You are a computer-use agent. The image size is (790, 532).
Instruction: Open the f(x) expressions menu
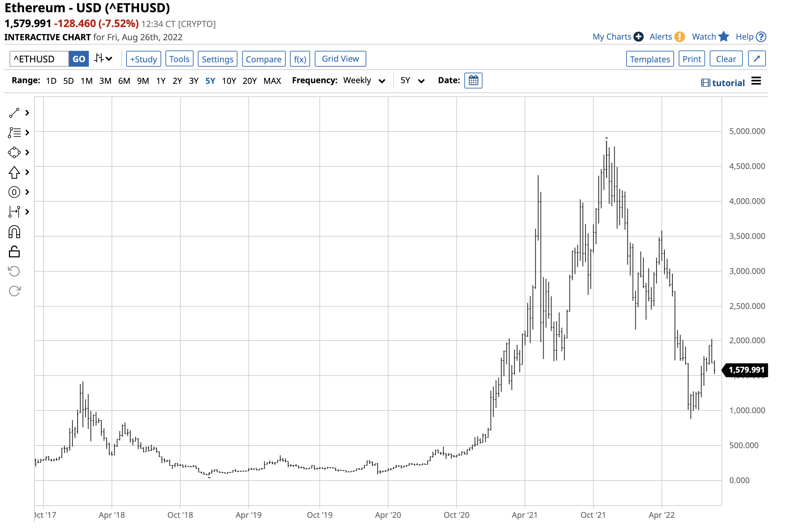[x=300, y=59]
